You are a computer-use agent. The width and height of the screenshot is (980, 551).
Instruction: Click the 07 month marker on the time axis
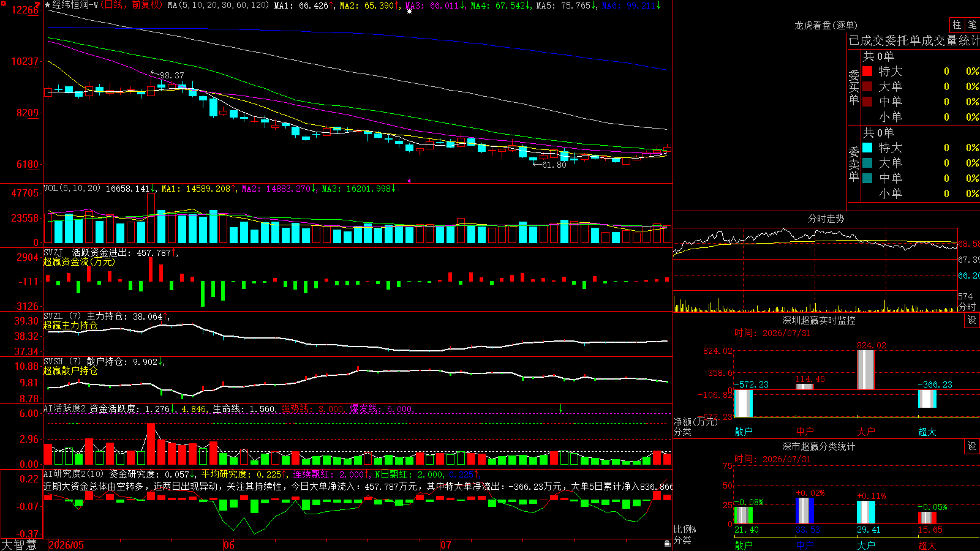(x=446, y=545)
